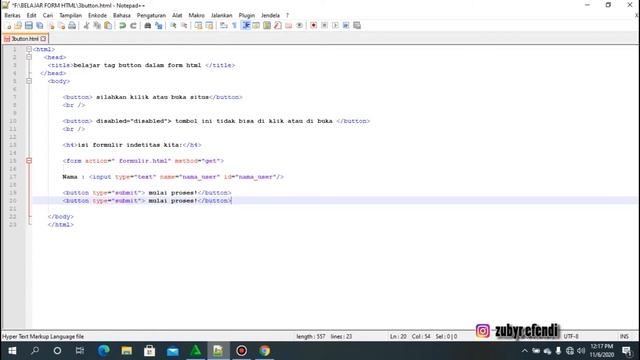Click the Save All toolbar icon
The height and width of the screenshot is (360, 640).
click(40, 26)
